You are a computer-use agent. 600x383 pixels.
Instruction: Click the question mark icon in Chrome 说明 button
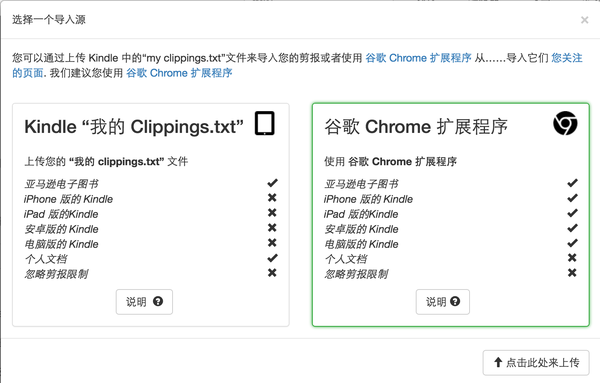coord(455,302)
